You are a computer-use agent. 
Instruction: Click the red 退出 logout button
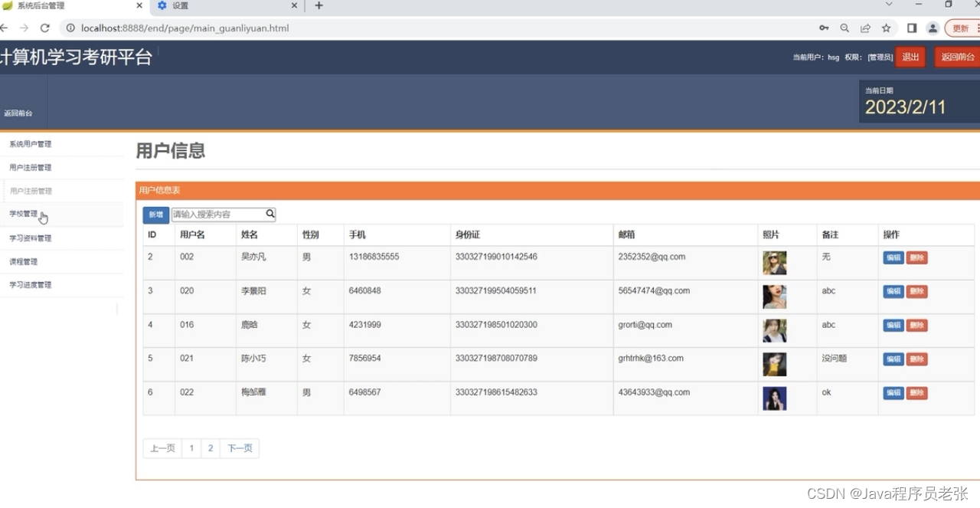tap(910, 57)
